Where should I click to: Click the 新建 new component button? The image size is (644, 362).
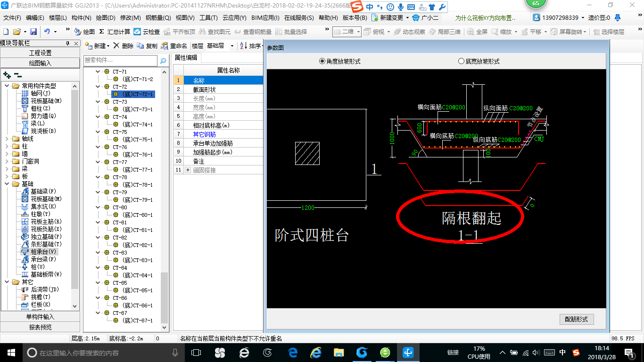[97, 46]
